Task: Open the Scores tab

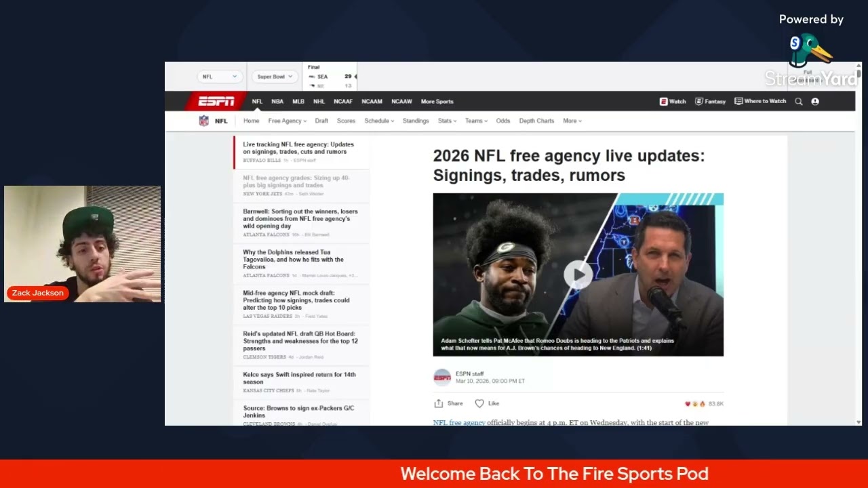Action: point(346,121)
